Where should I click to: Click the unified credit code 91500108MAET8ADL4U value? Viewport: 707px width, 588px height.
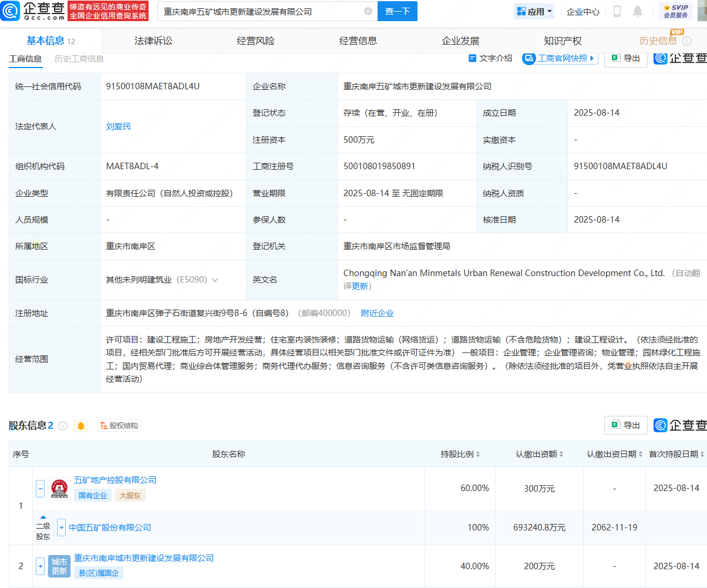[153, 86]
